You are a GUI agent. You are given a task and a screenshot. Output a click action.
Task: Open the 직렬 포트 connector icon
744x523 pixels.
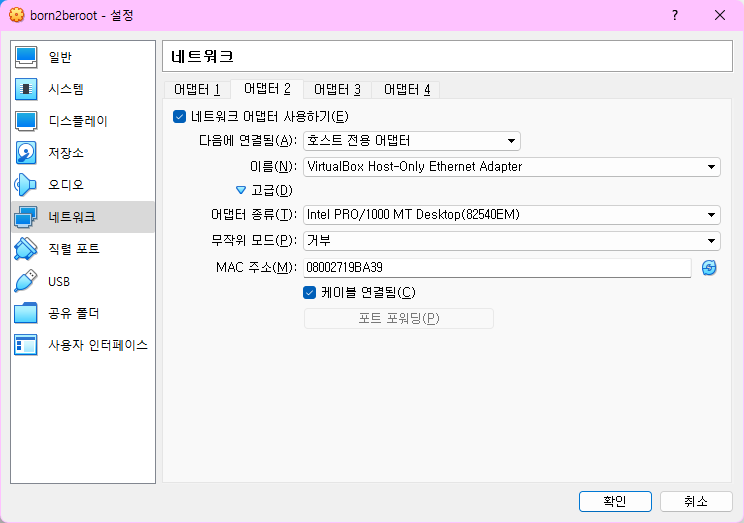tap(26, 249)
